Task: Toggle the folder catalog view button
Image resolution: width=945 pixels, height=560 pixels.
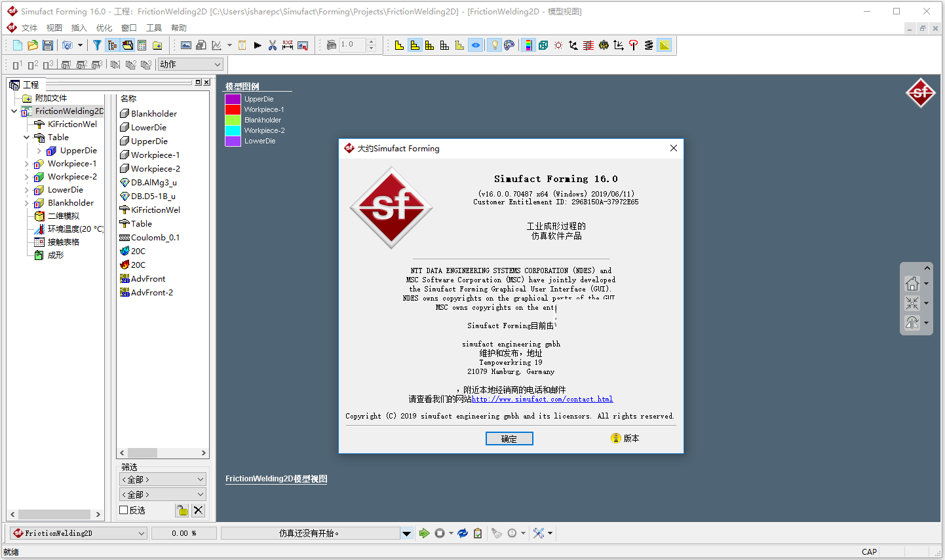Action: click(127, 45)
